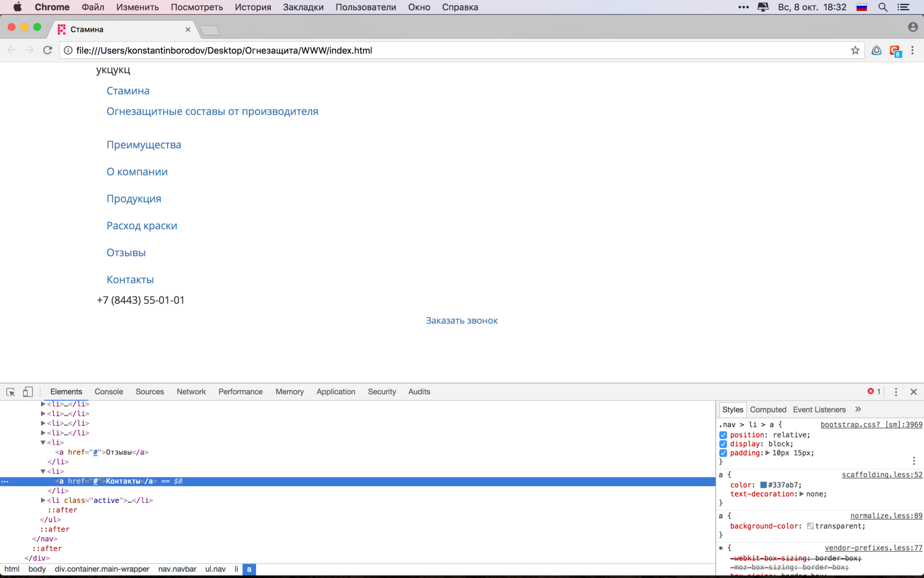Expand the third collapsed li node
The width and height of the screenshot is (924, 578).
point(43,423)
